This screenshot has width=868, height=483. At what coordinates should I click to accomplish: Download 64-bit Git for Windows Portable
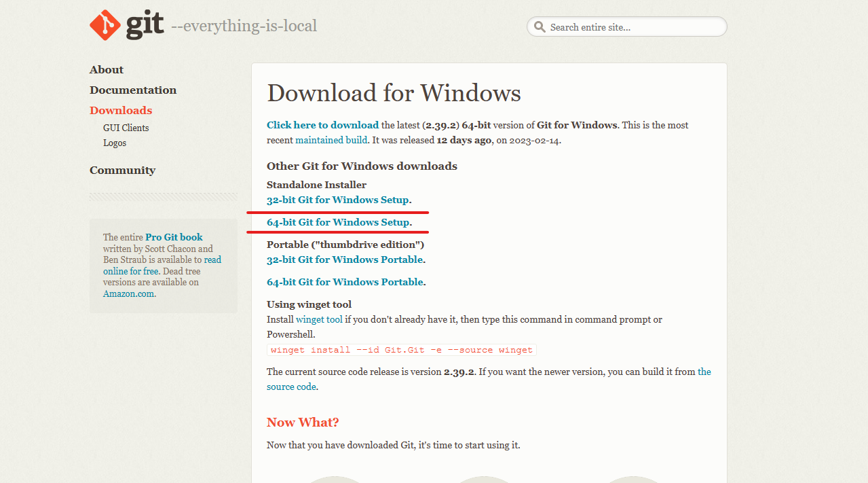click(345, 283)
